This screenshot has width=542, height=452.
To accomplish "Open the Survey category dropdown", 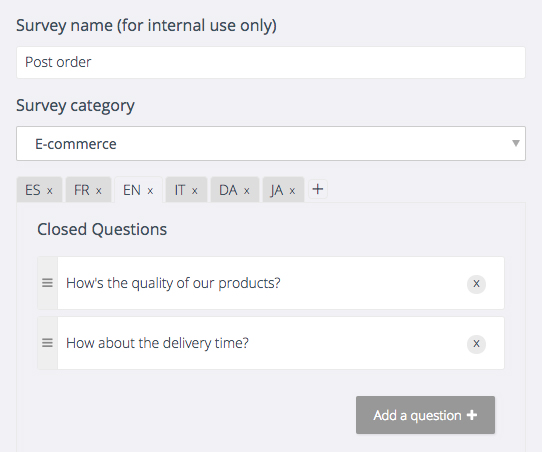I will (271, 143).
